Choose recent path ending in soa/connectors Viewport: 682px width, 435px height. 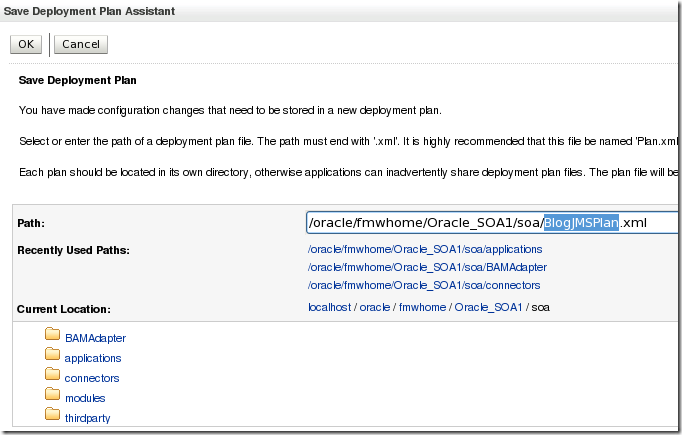tap(424, 286)
